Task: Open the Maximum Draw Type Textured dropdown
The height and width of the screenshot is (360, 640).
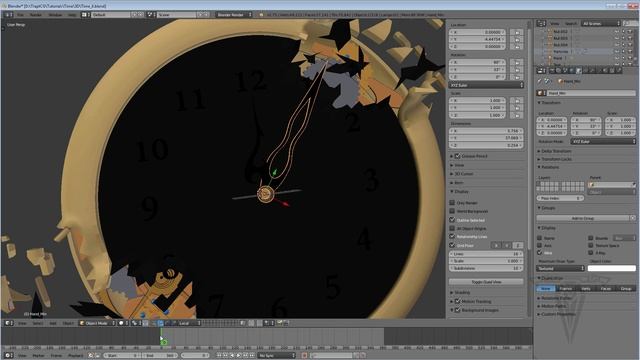Action: [x=560, y=268]
